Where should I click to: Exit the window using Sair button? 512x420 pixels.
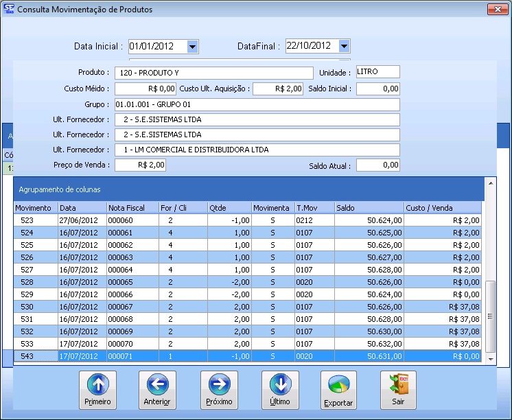pos(398,390)
